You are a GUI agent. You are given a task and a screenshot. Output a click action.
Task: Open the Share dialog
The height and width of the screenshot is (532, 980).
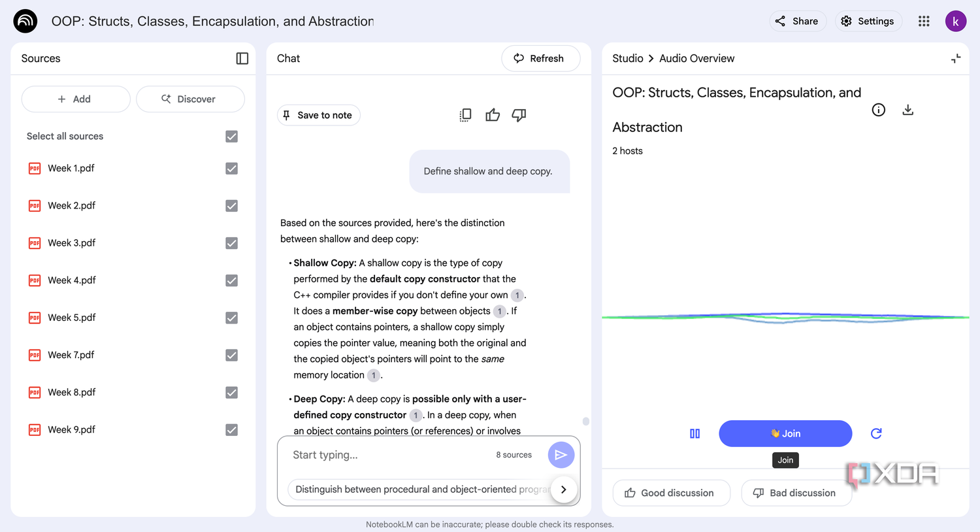798,21
